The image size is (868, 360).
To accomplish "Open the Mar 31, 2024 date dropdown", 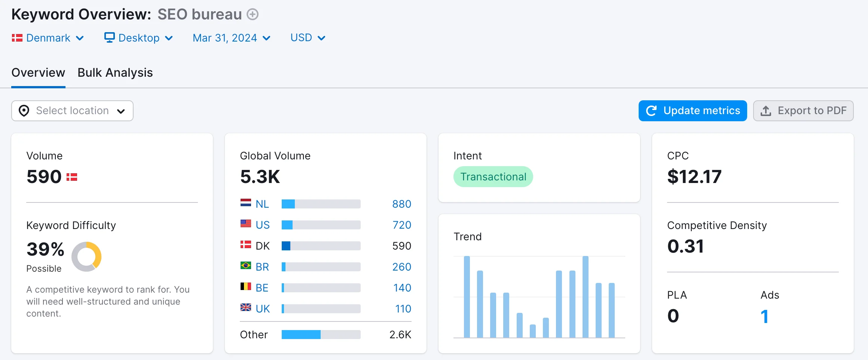I will 231,37.
